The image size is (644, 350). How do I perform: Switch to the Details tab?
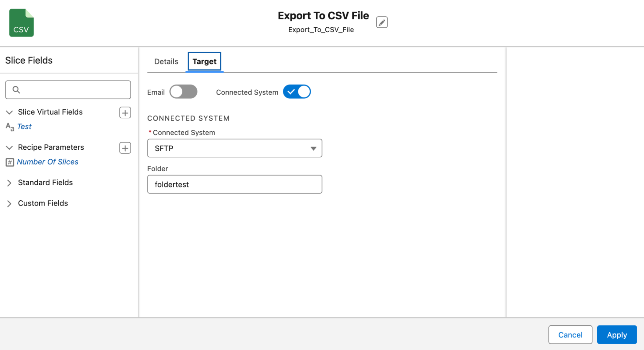pos(166,62)
